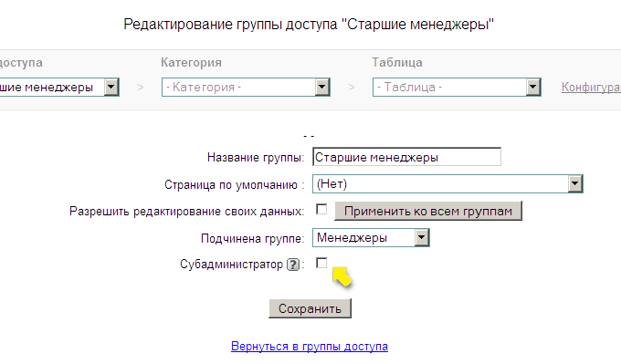
Task: Click the Применить ко всем группам button
Action: [x=428, y=211]
